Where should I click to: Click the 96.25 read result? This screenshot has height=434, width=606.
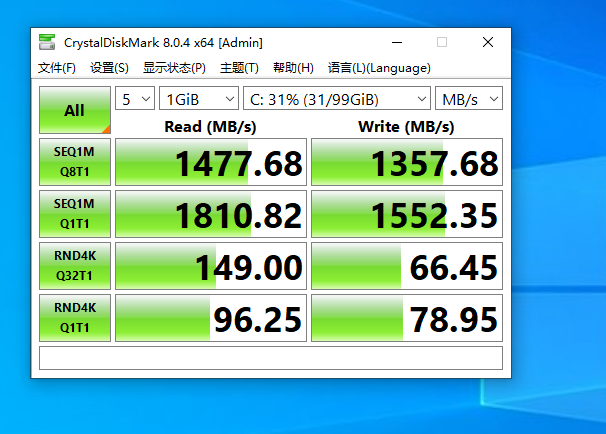[x=211, y=318]
